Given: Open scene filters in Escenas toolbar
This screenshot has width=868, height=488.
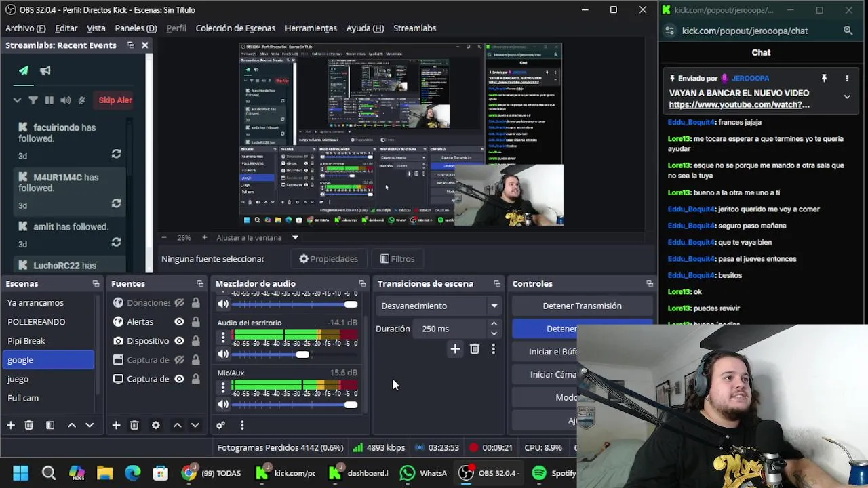Looking at the screenshot, I should (x=50, y=425).
